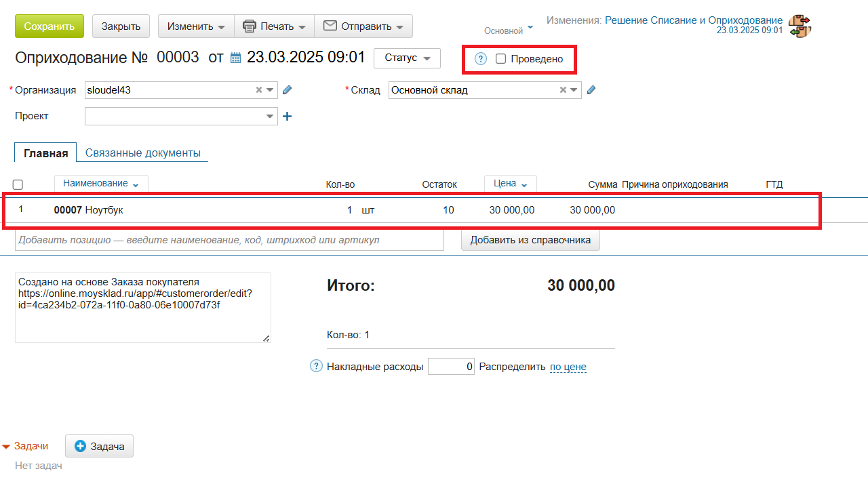The image size is (868, 488).
Task: Switch to Связанные документы tab
Action: coord(142,152)
